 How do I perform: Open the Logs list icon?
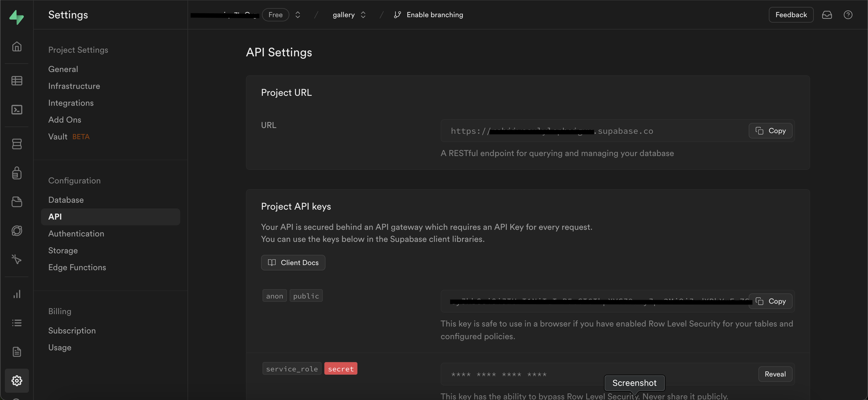coord(17,323)
